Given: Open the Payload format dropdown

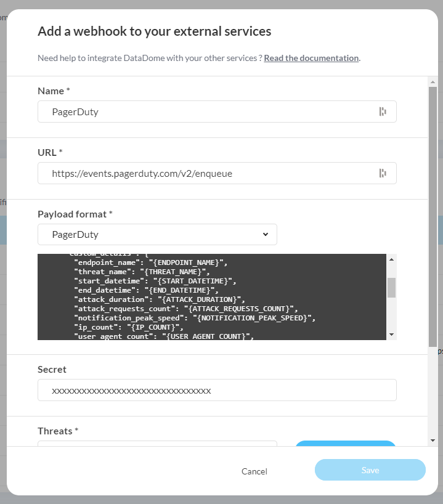Looking at the screenshot, I should click(x=157, y=234).
